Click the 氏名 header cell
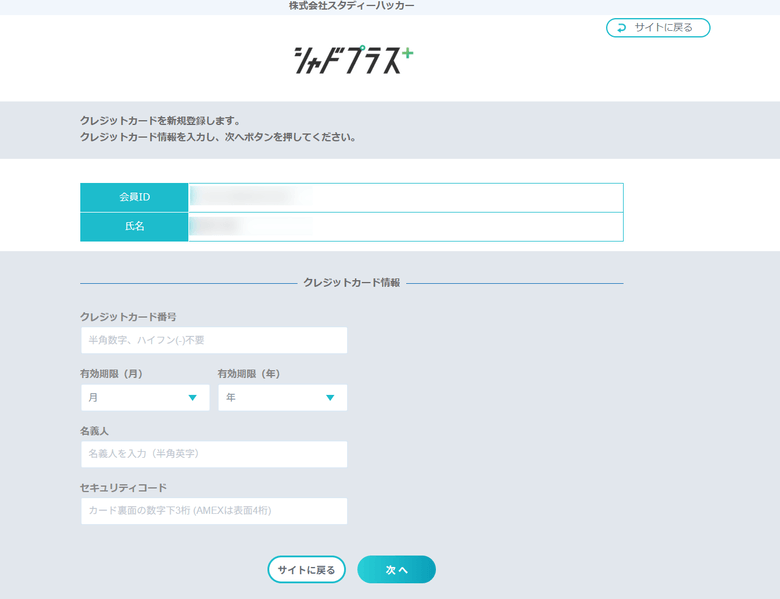Image resolution: width=780 pixels, height=599 pixels. tap(134, 227)
